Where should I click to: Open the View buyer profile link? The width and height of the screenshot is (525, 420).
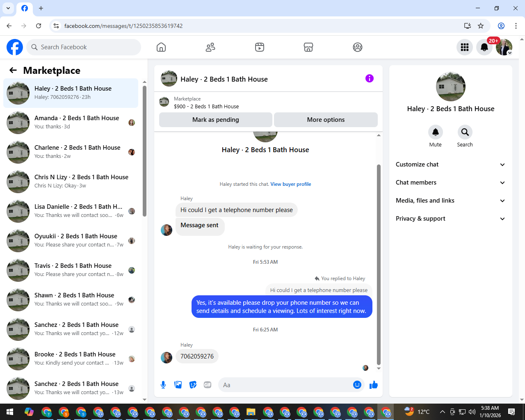point(291,184)
